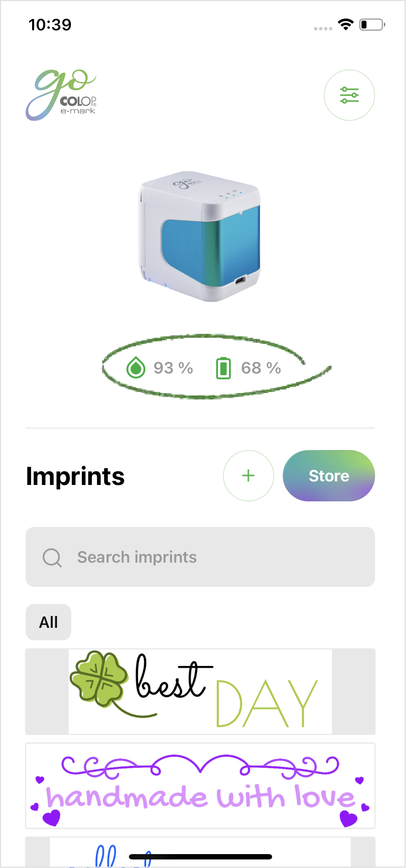Tap the phone battery status icon

pyautogui.click(x=372, y=25)
